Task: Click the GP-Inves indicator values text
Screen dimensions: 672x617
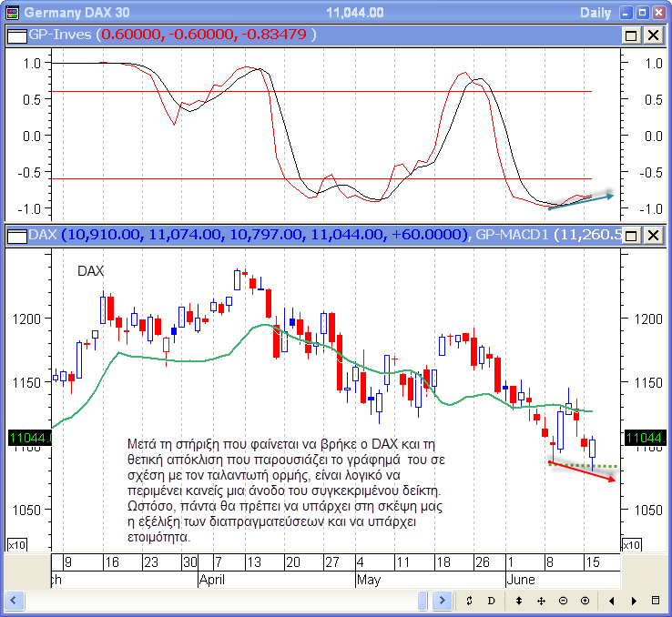Action: pos(206,35)
